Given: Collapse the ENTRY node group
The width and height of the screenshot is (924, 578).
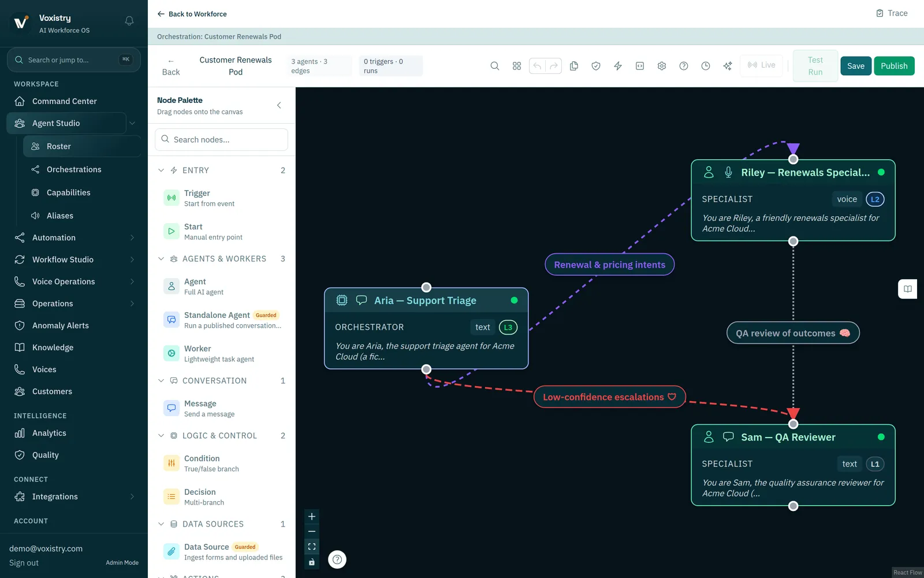Looking at the screenshot, I should click(161, 171).
